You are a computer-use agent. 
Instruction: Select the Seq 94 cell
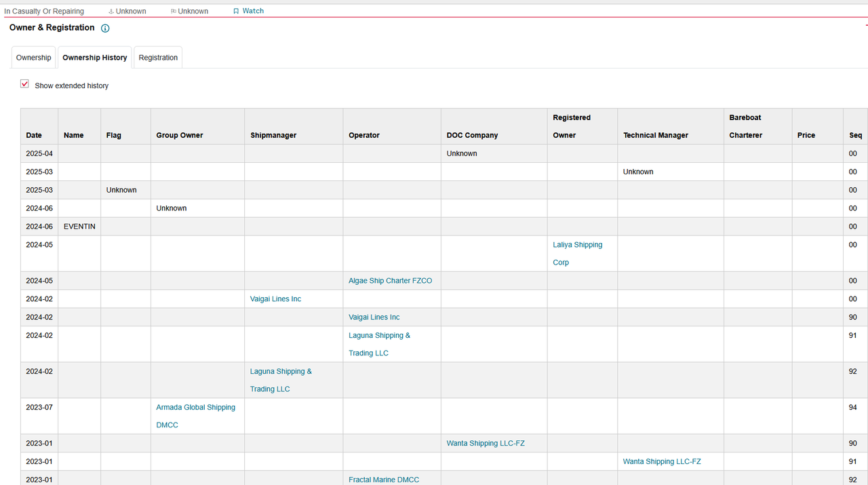856,416
